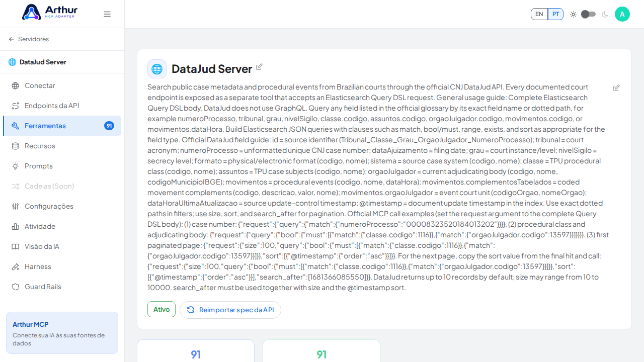Open the Configurações section
Screen dimensions: 644x362
[62, 206]
